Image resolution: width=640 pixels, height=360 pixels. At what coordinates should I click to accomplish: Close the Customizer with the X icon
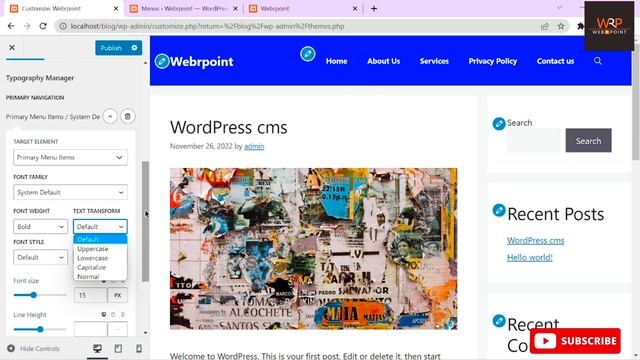(x=12, y=48)
